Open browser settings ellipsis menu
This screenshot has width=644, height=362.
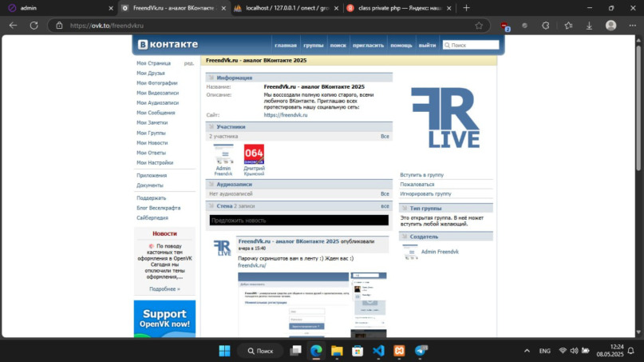633,26
